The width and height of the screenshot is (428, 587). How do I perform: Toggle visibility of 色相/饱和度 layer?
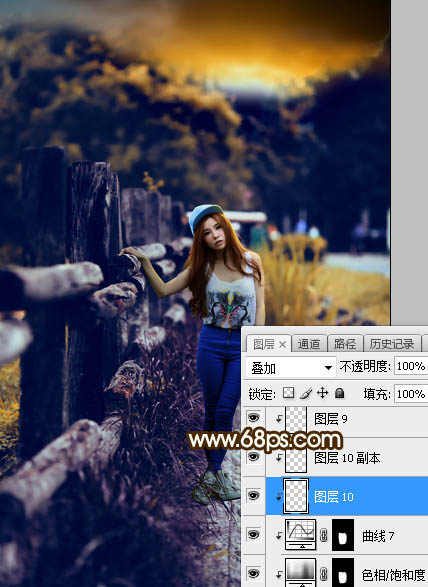[254, 573]
